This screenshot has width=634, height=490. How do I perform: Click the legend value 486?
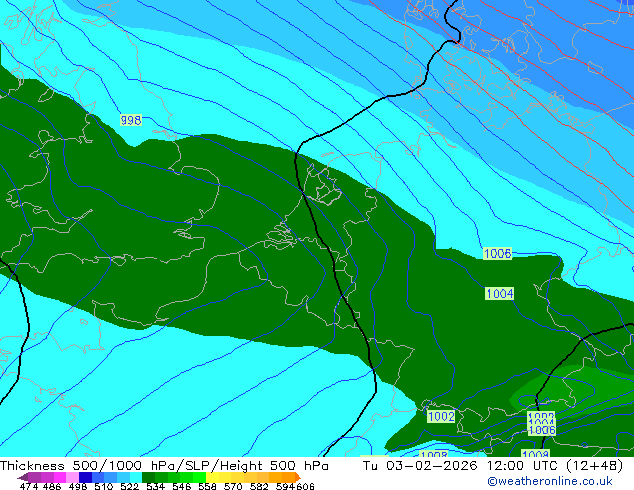pos(52,486)
